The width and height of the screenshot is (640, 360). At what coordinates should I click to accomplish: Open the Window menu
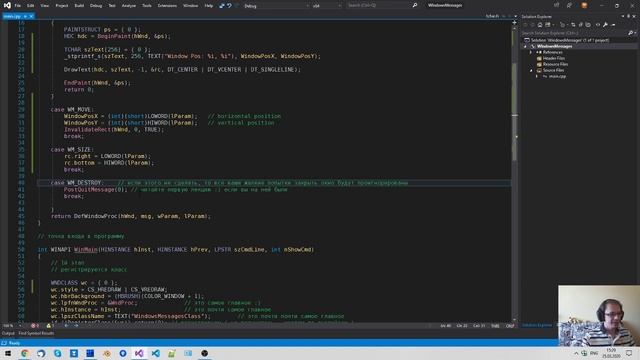coord(190,6)
